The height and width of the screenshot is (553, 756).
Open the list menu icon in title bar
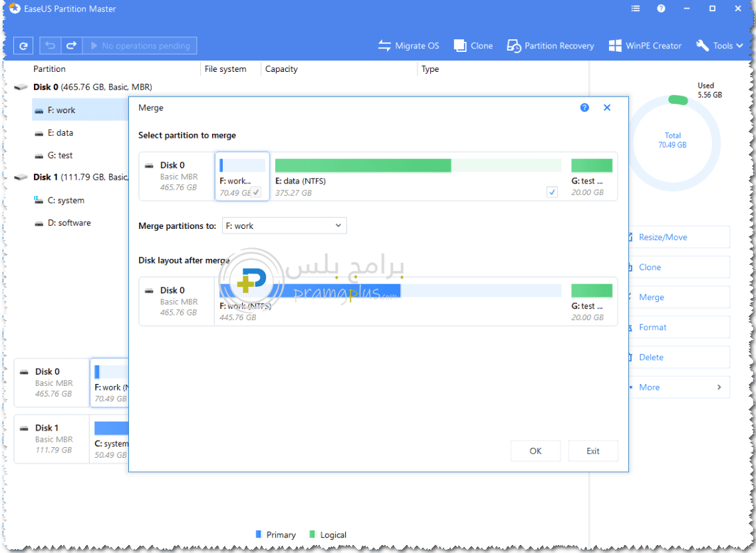(636, 9)
